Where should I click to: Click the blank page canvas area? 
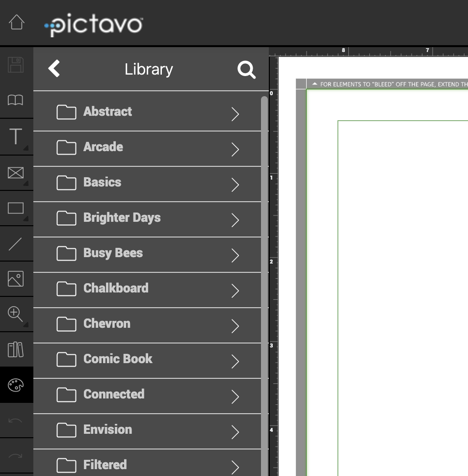[403, 298]
